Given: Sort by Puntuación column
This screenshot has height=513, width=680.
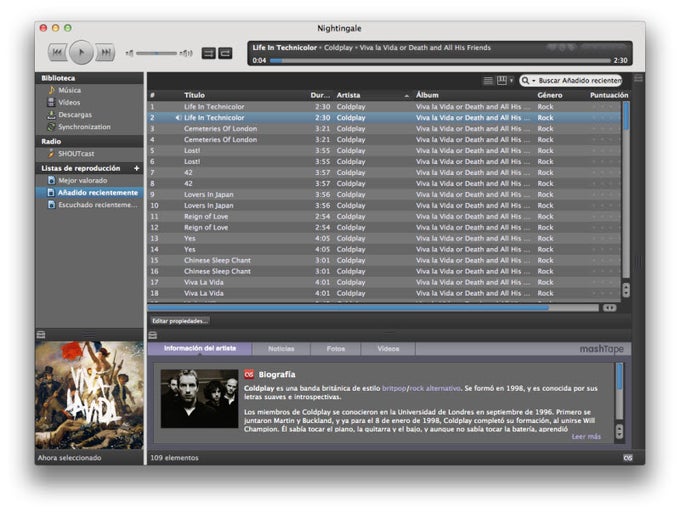Looking at the screenshot, I should (x=609, y=95).
